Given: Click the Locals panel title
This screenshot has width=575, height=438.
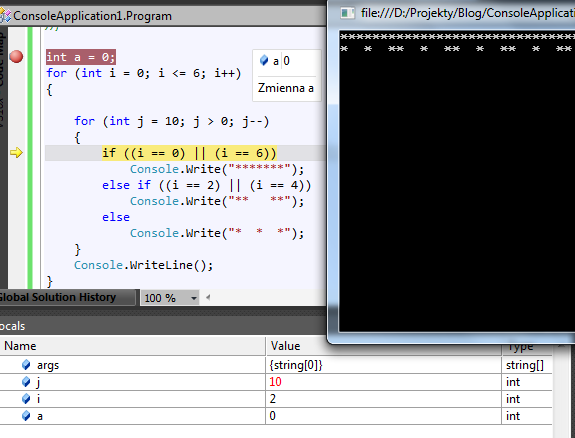Looking at the screenshot, I should (12, 326).
